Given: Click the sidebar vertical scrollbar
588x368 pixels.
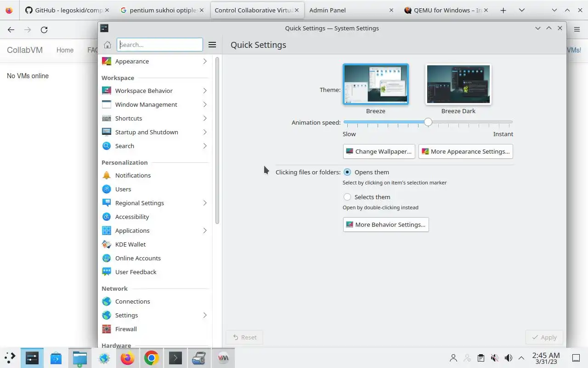Looking at the screenshot, I should (x=217, y=140).
